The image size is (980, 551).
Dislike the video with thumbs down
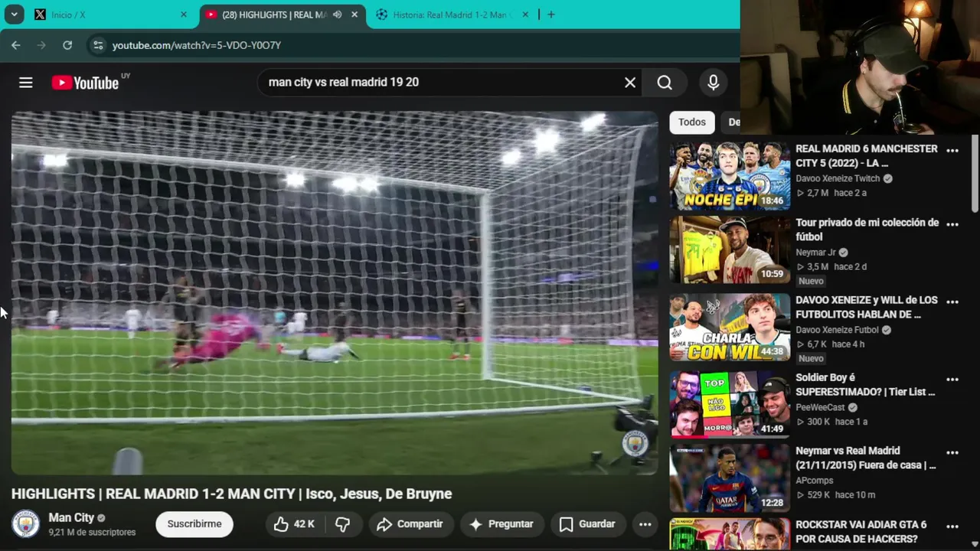343,524
